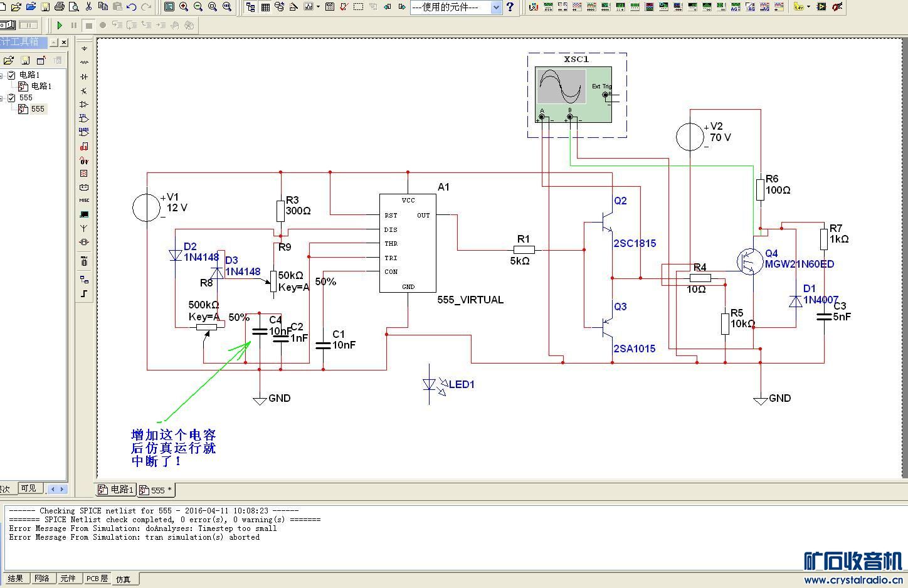Pin the design toolbox panel
The image size is (908, 588).
(x=54, y=42)
